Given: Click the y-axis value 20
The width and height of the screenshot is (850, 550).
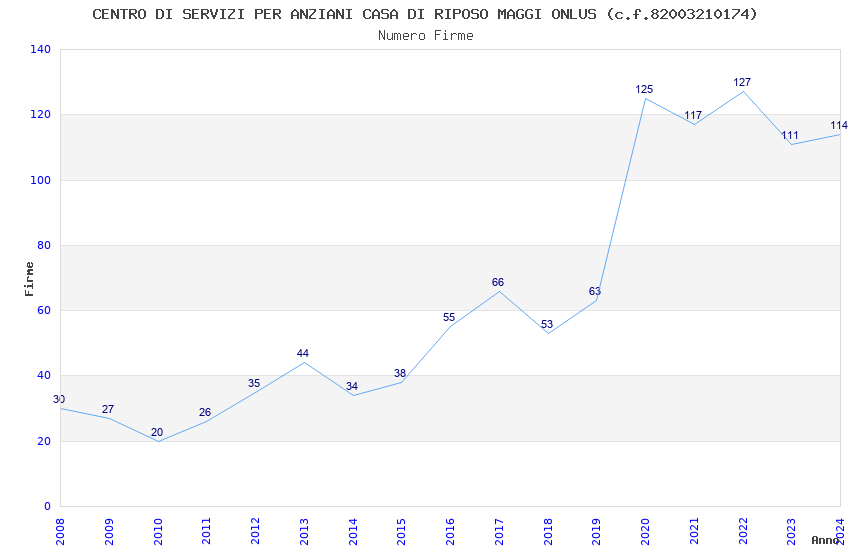Looking at the screenshot, I should point(44,441).
